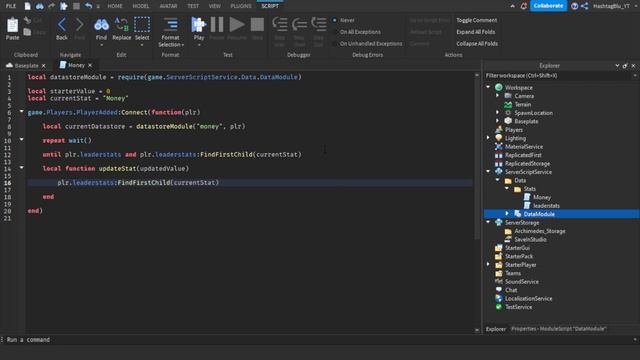Select TestService in Explorer
Screen dimensions: 640x360
pyautogui.click(x=518, y=307)
